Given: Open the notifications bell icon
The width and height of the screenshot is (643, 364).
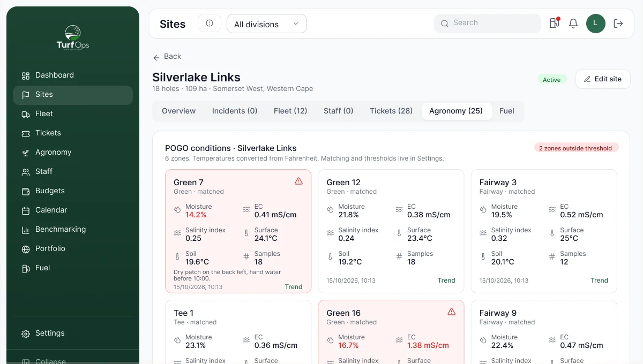Looking at the screenshot, I should coord(573,24).
